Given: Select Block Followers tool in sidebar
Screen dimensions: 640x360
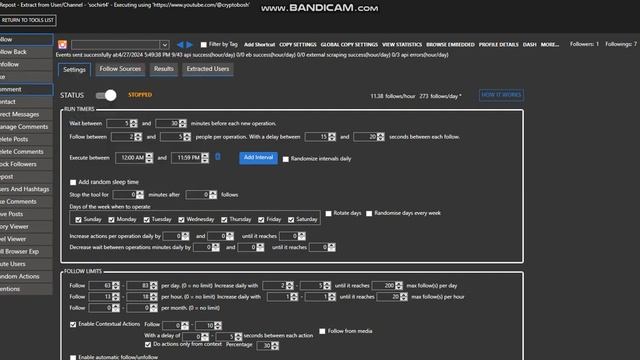Looking at the screenshot, I should [26, 164].
